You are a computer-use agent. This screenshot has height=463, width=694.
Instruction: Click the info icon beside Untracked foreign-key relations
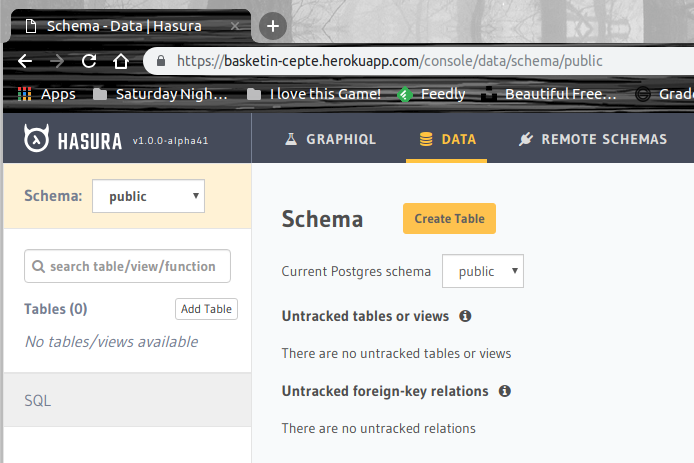pos(505,391)
